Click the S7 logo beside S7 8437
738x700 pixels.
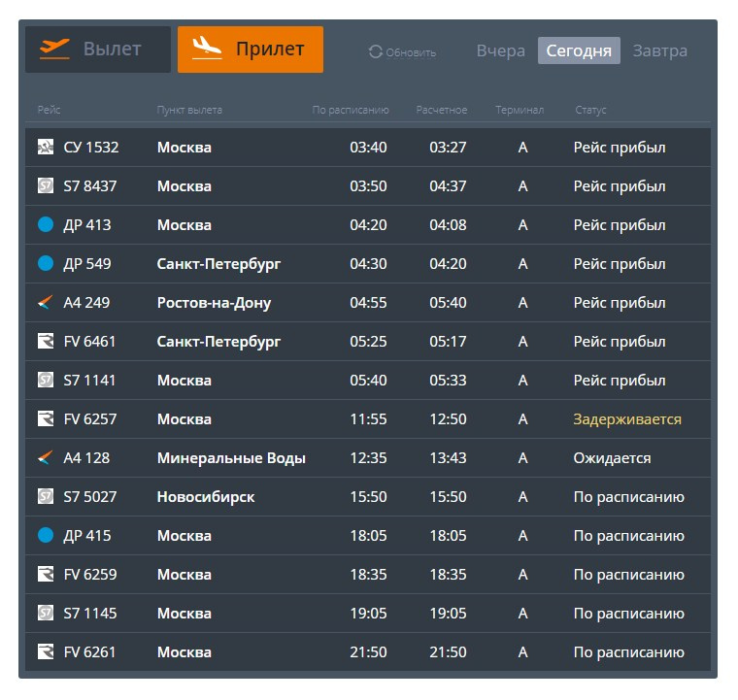pyautogui.click(x=46, y=185)
